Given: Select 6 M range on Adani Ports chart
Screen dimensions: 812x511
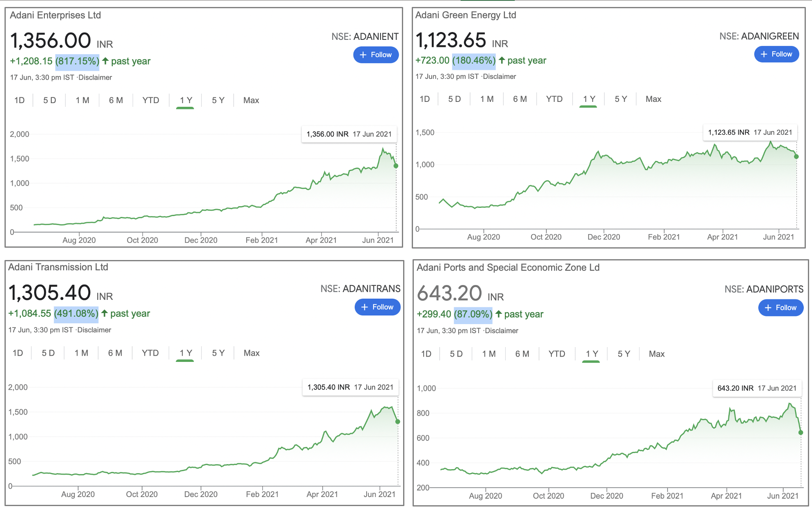Looking at the screenshot, I should [522, 354].
